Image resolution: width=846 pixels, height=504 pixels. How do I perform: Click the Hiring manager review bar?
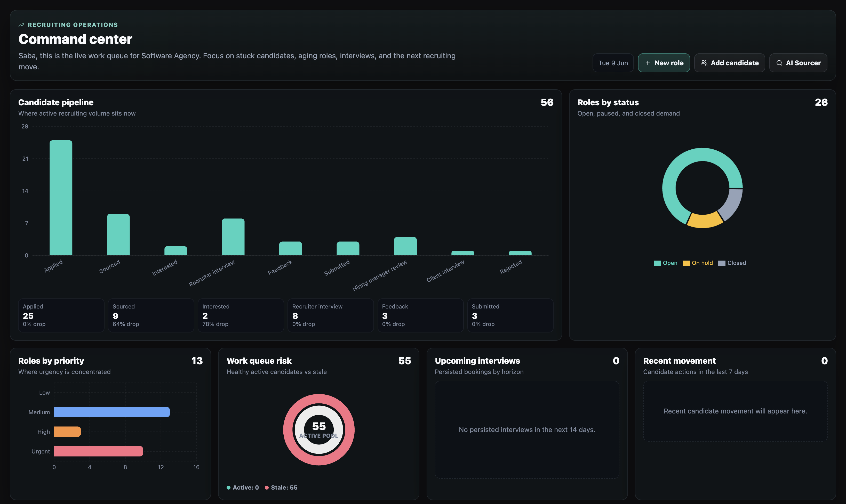click(405, 246)
